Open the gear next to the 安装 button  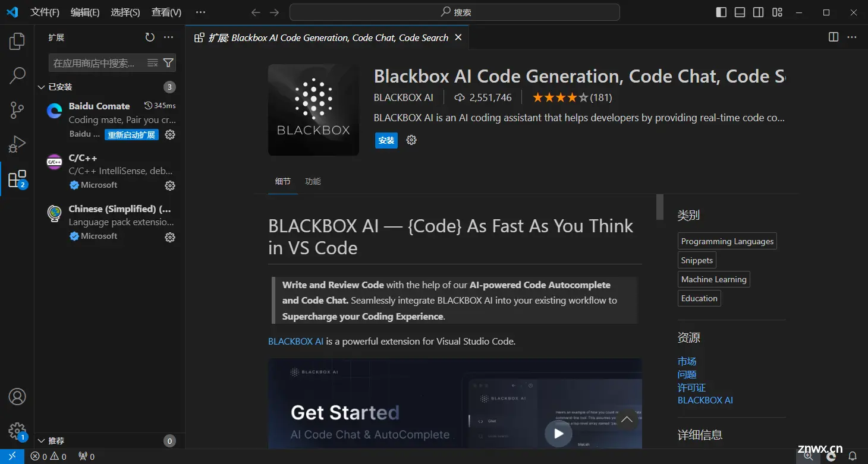411,140
